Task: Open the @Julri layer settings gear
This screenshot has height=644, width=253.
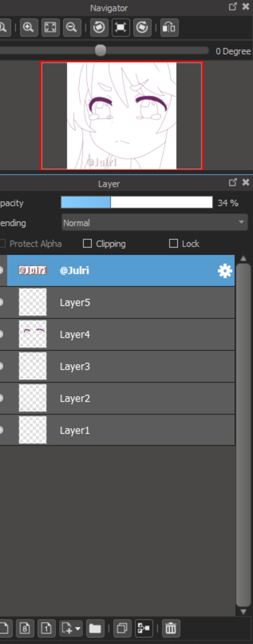Action: (225, 271)
